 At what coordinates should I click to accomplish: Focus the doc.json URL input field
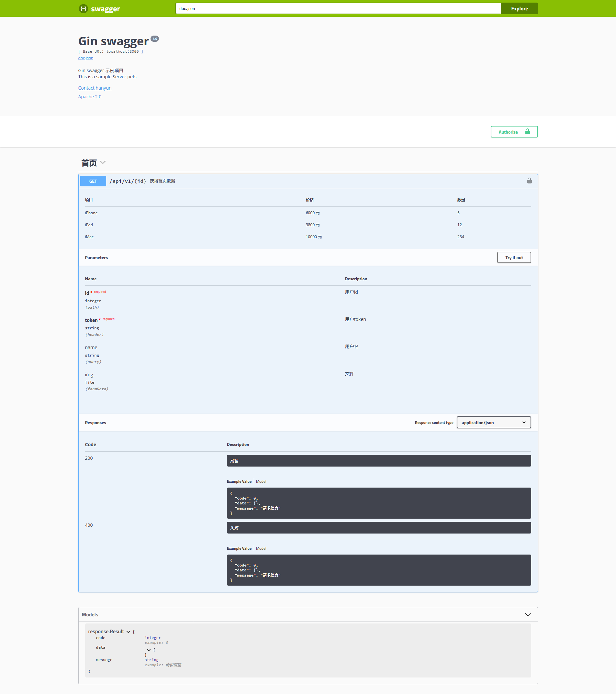coord(338,8)
